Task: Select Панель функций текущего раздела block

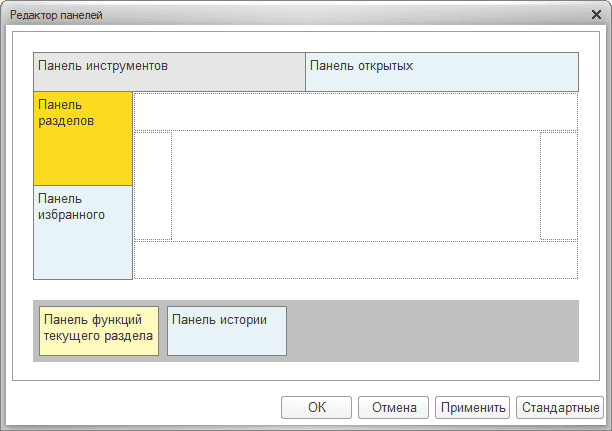Action: pyautogui.click(x=99, y=331)
